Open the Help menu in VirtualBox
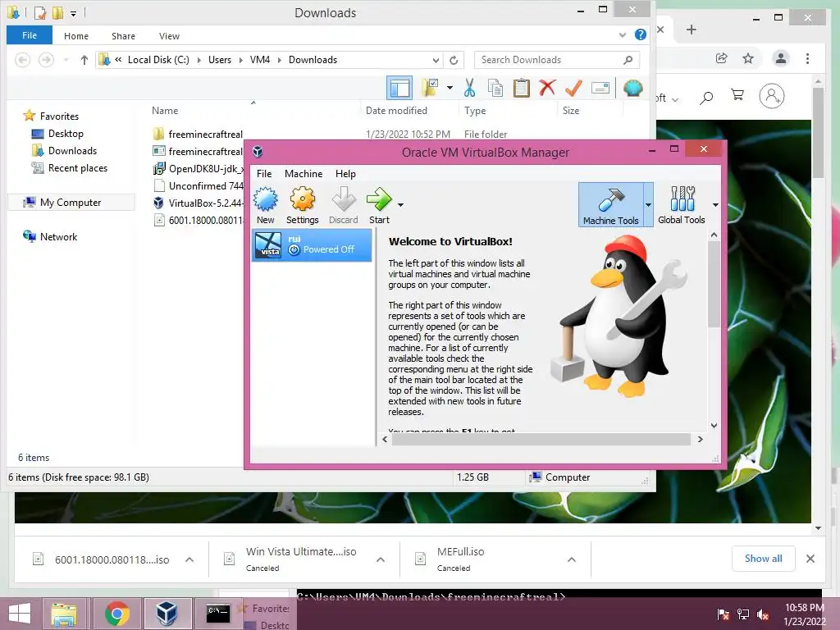840x630 pixels. 345,174
